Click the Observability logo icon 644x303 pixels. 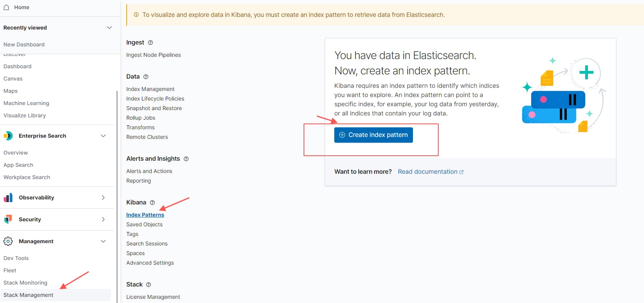point(8,198)
